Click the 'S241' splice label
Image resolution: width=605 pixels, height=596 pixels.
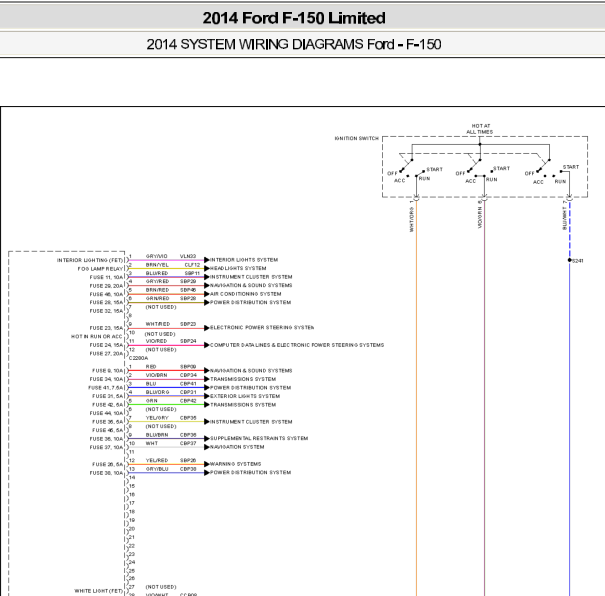point(578,261)
